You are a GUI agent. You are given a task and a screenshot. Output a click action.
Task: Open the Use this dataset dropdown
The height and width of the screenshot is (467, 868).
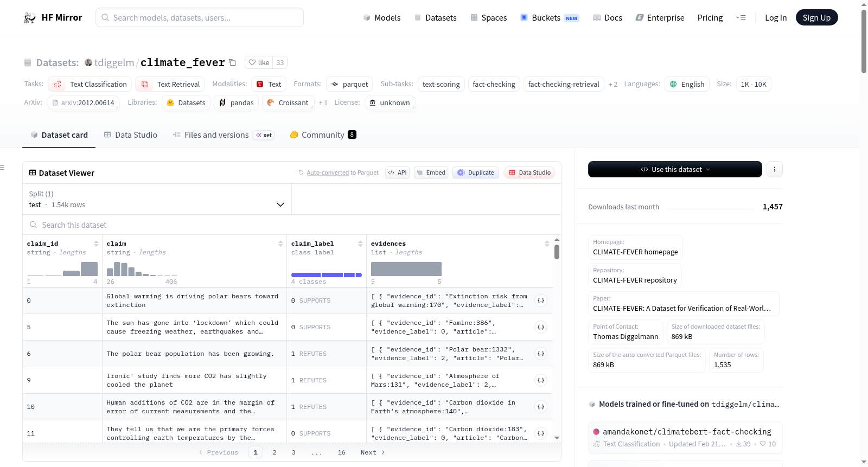(x=675, y=169)
